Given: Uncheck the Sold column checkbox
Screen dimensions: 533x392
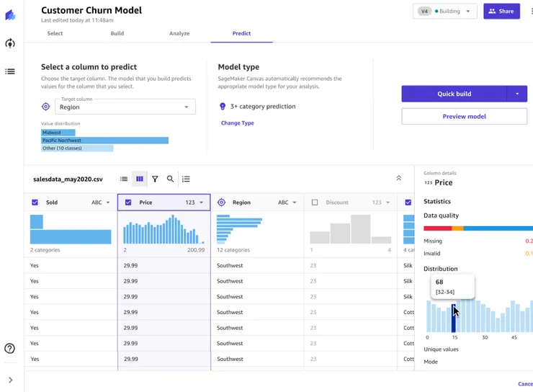Looking at the screenshot, I should pyautogui.click(x=35, y=202).
